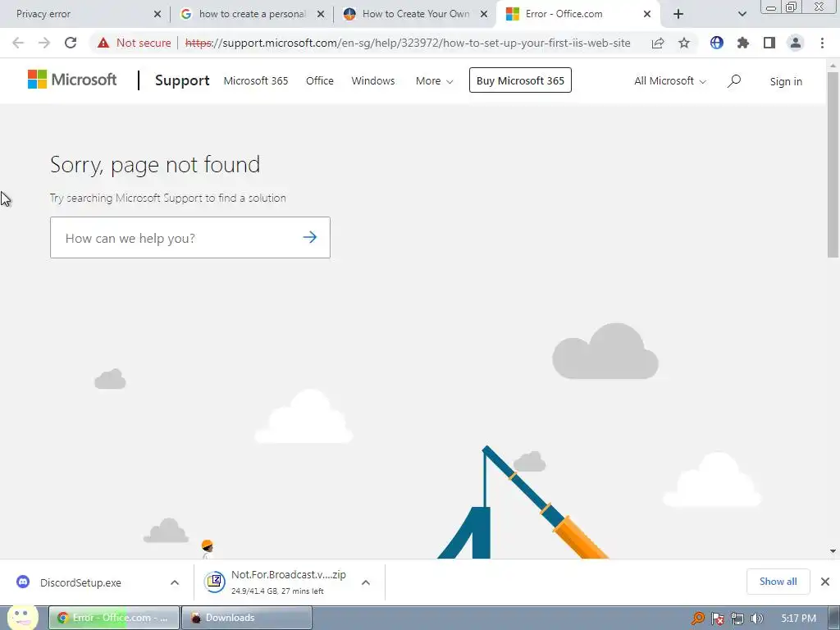840x630 pixels.
Task: Open Chrome three-dot menu
Action: click(822, 43)
